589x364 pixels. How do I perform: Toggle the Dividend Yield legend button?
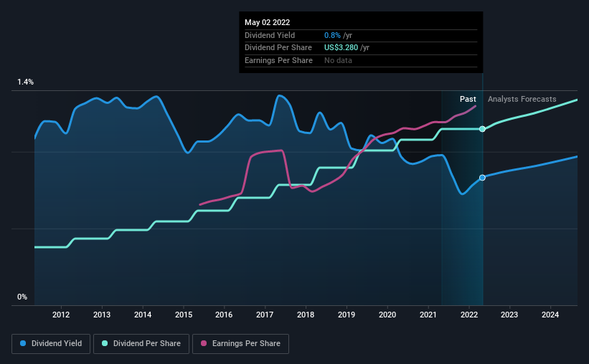(x=51, y=344)
